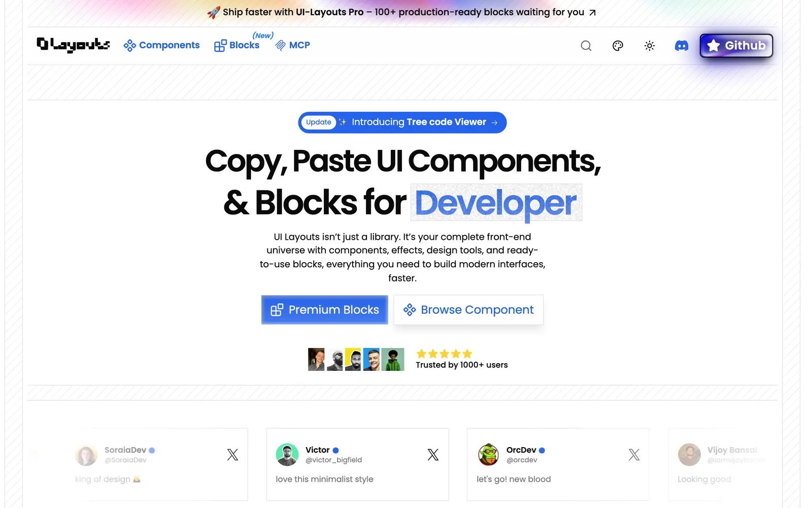This screenshot has width=812, height=508.
Task: Click Vijoy Bansal's profile avatar
Action: [x=689, y=455]
